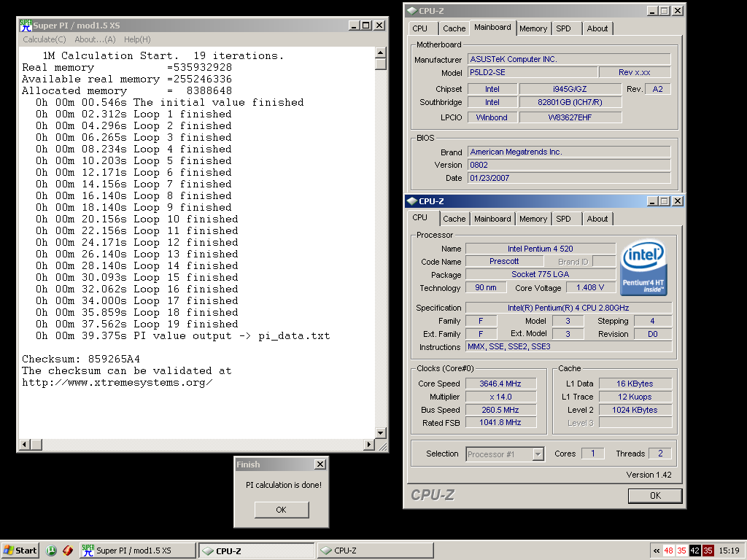747x560 pixels.
Task: Click the ASUSTeK Computer INC. manufacturer field
Action: 569,59
